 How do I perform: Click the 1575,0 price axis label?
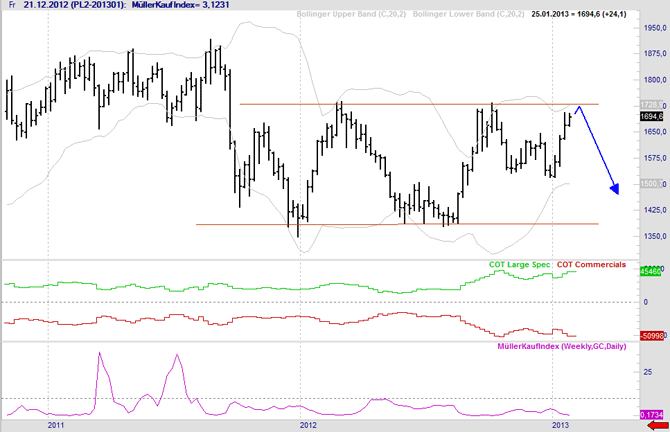click(655, 158)
